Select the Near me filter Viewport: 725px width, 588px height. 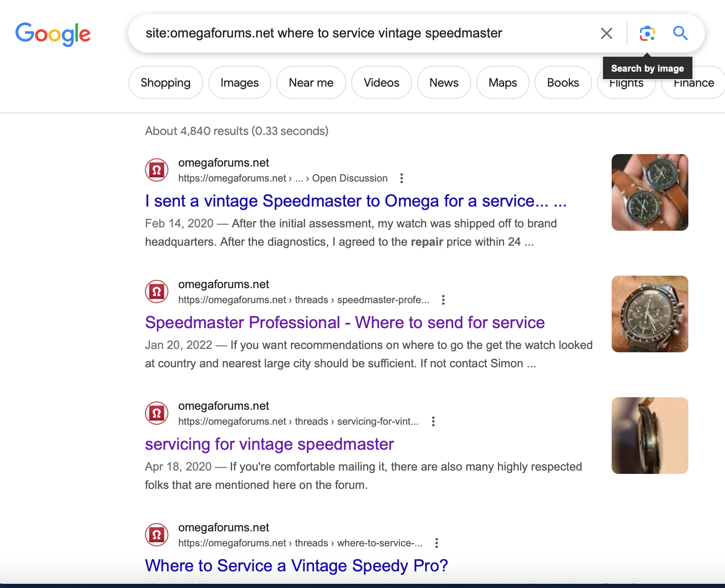[x=311, y=83]
